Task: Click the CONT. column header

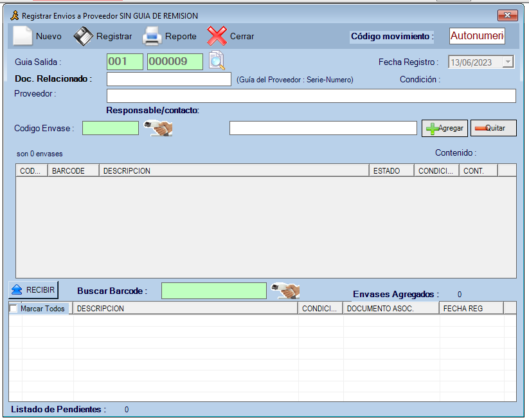Action: 478,170
